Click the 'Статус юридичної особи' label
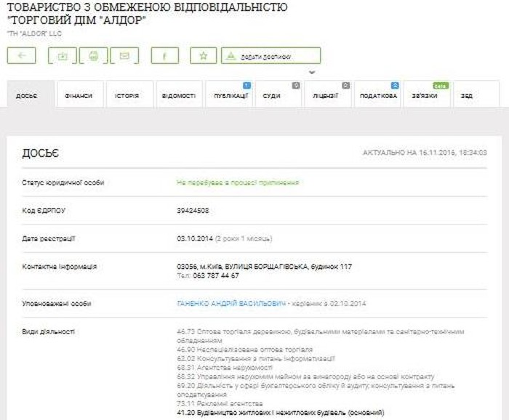 click(x=63, y=182)
